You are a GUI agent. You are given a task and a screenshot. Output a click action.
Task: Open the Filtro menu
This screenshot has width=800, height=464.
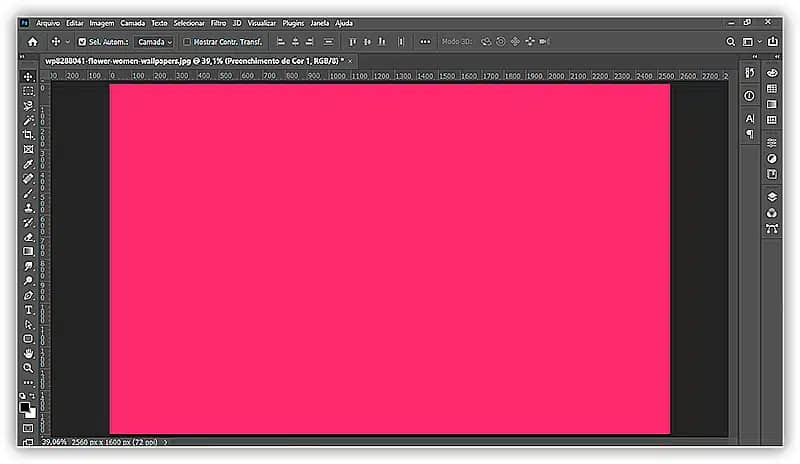point(218,23)
